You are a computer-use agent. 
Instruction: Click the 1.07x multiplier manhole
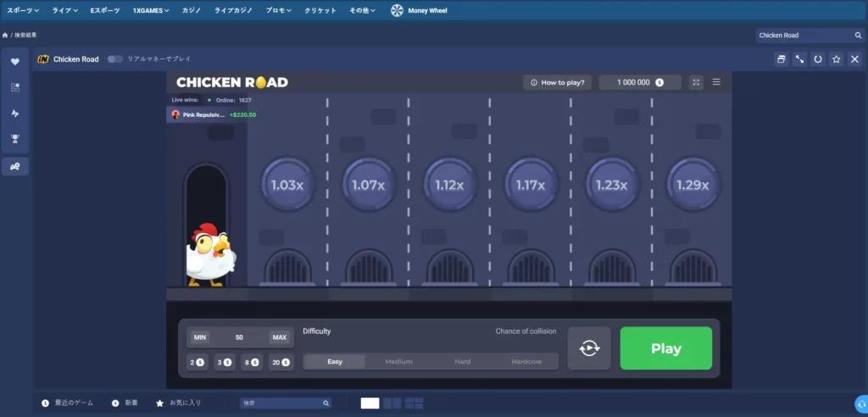click(369, 185)
